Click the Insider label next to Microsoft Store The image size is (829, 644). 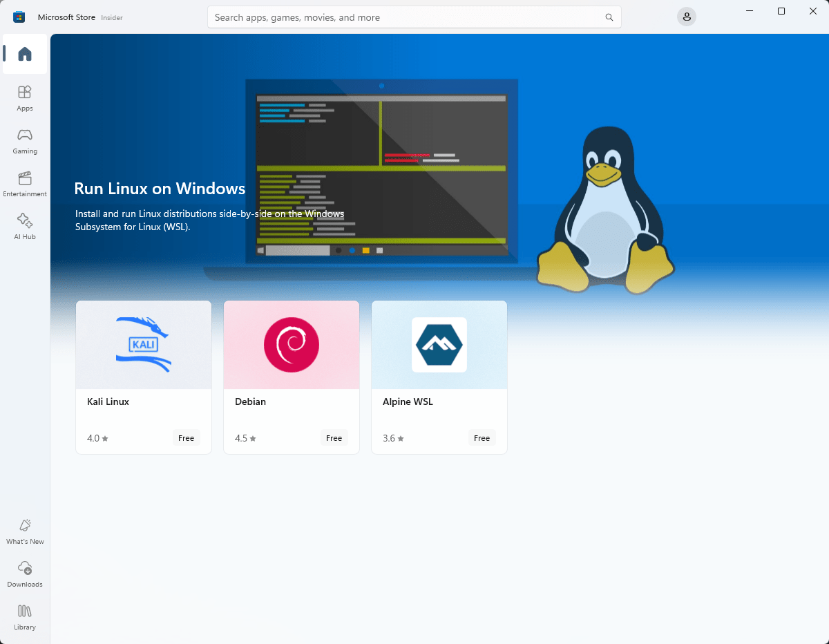pyautogui.click(x=112, y=18)
